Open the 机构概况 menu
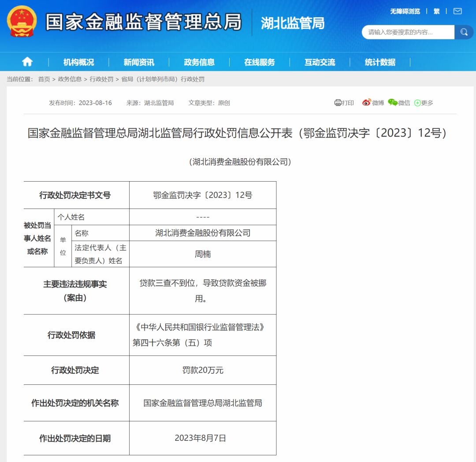476x462 pixels. (x=78, y=62)
